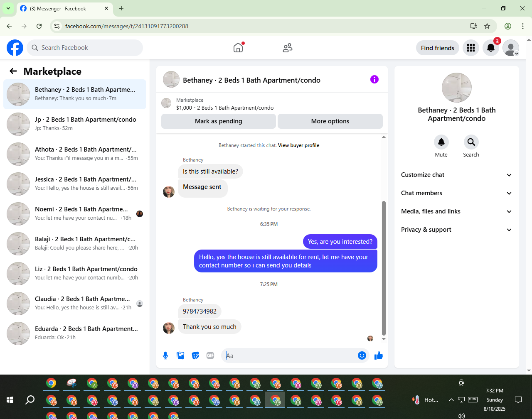Screen dimensions: 532x419
Task: Open the Friends icon in top bar
Action: pos(288,48)
